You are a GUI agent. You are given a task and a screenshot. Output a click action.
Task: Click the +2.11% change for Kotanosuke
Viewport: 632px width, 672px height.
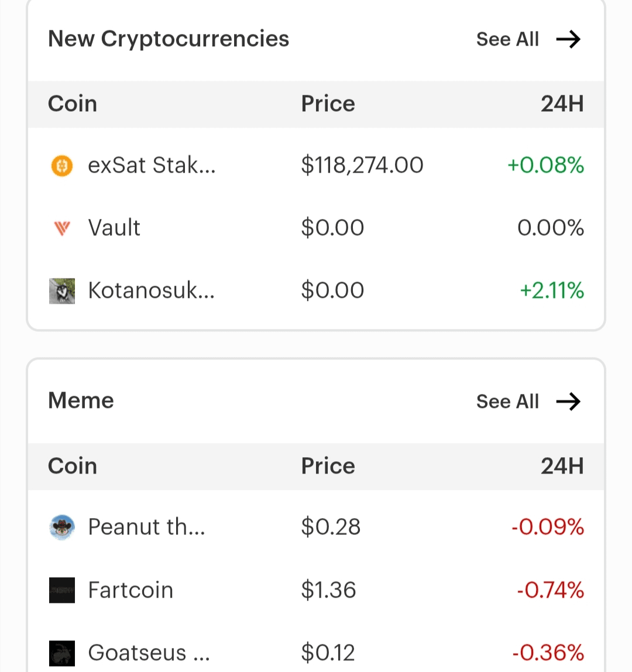point(552,290)
